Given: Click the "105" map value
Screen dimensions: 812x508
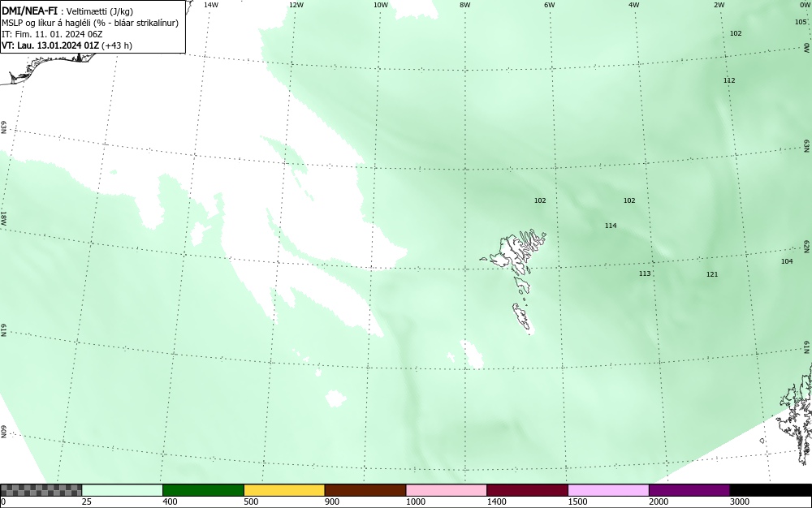Looking at the screenshot, I should pyautogui.click(x=801, y=22).
